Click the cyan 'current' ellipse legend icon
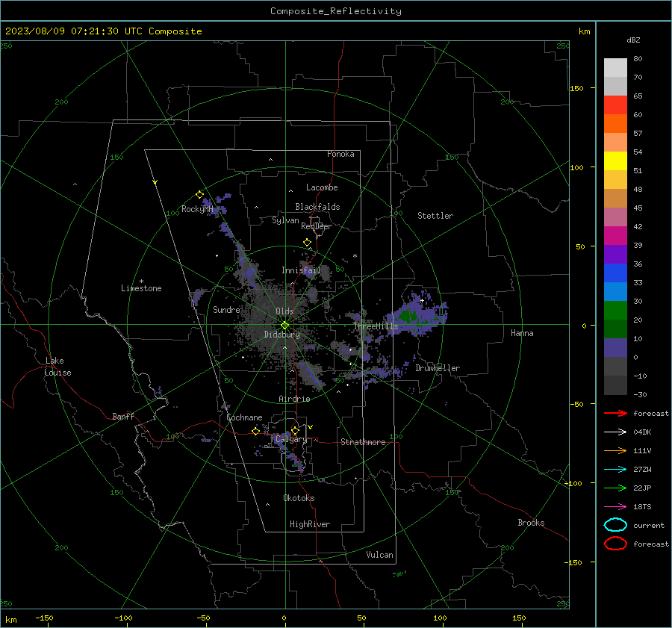Screen dimensions: 672x628 615,525
